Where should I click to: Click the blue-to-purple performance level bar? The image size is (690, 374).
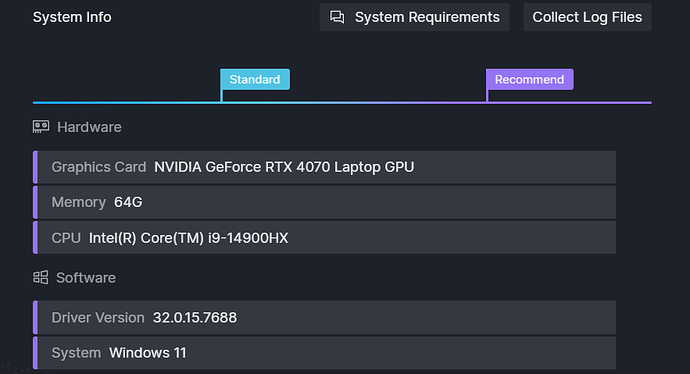(342, 103)
